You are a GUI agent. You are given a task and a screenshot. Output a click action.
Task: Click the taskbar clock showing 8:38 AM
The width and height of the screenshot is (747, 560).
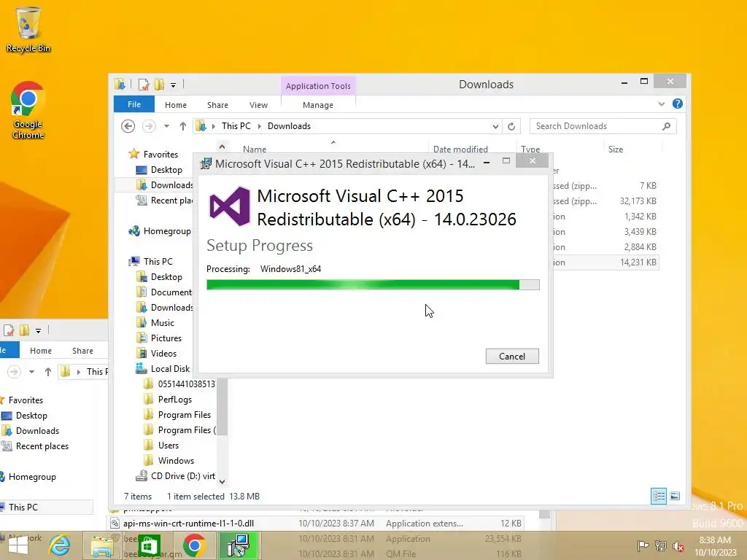[715, 546]
